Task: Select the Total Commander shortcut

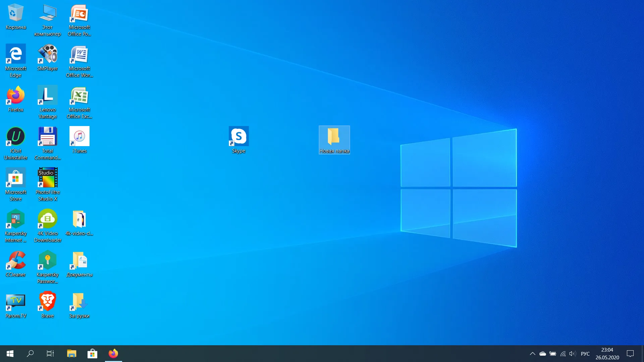Action: [47, 143]
